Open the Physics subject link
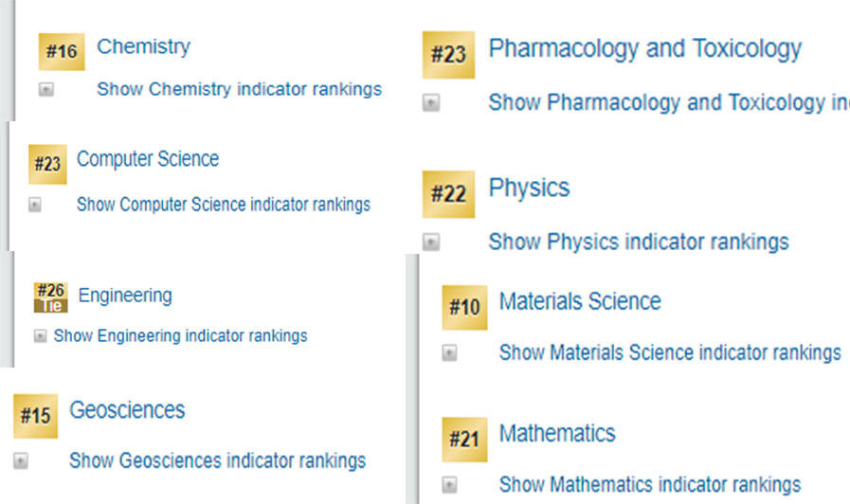Viewport: 850px width, 504px height. tap(529, 188)
